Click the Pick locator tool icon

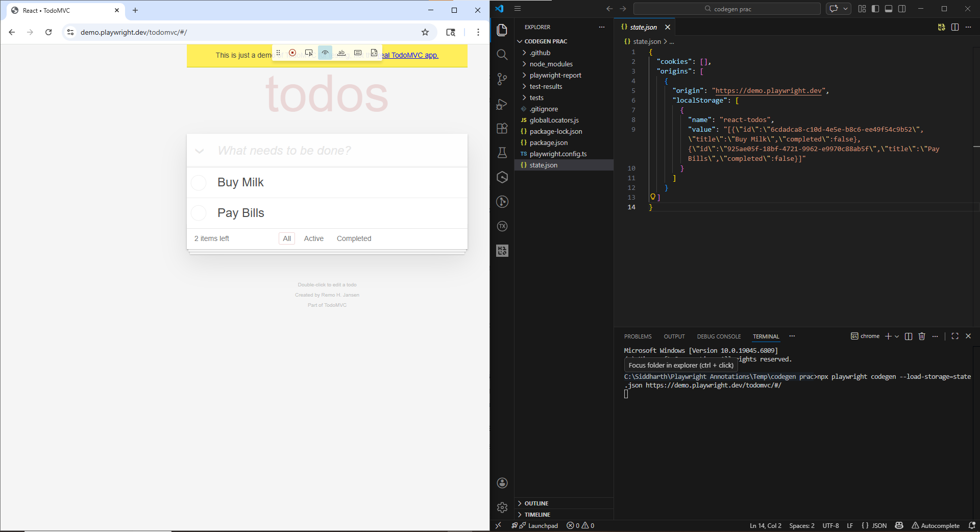(x=309, y=53)
